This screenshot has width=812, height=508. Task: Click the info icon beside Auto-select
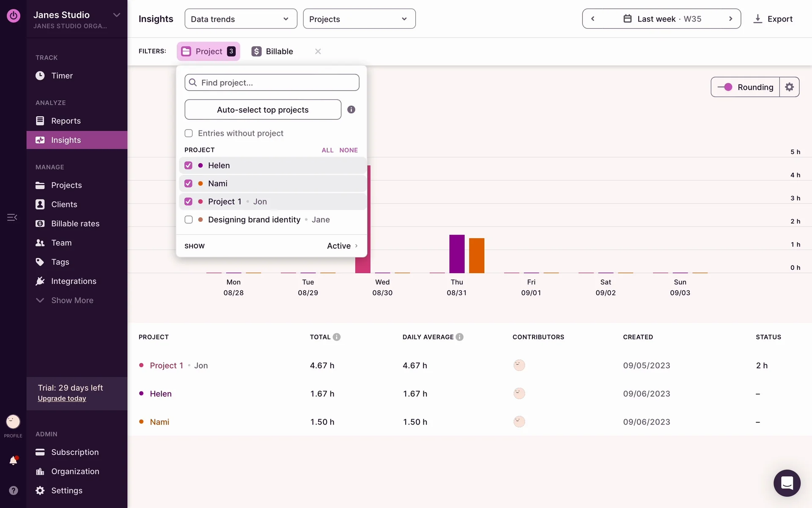click(351, 110)
